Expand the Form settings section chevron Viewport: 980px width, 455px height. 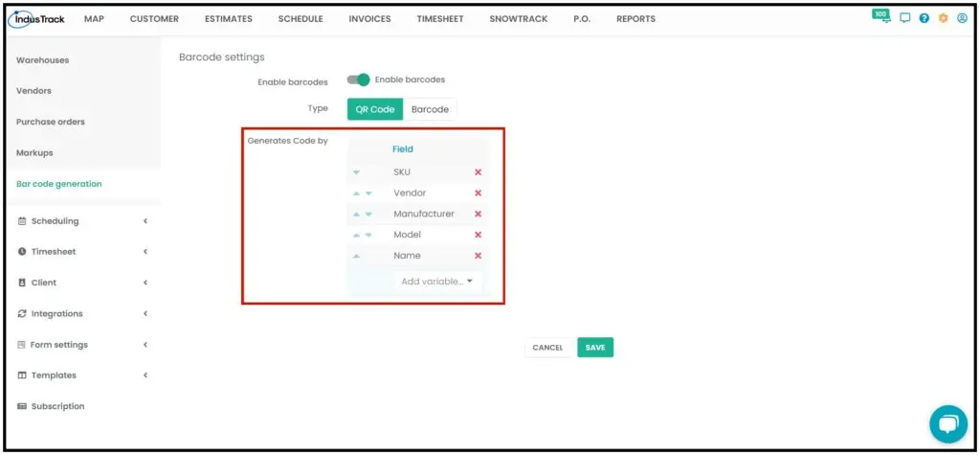pos(145,344)
